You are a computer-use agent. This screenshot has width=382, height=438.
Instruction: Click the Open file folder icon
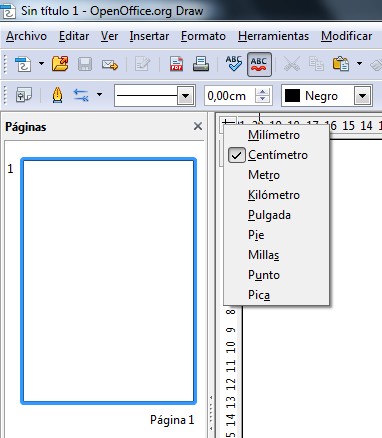(x=60, y=64)
